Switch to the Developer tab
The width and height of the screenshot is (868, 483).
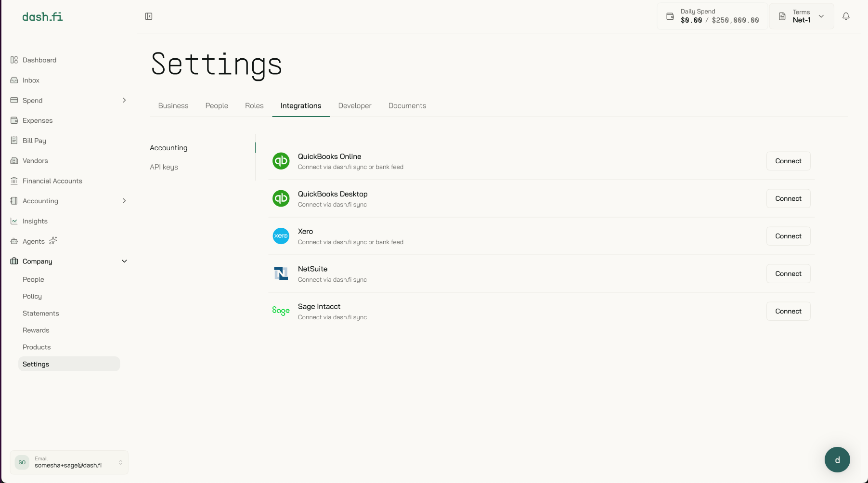(355, 105)
